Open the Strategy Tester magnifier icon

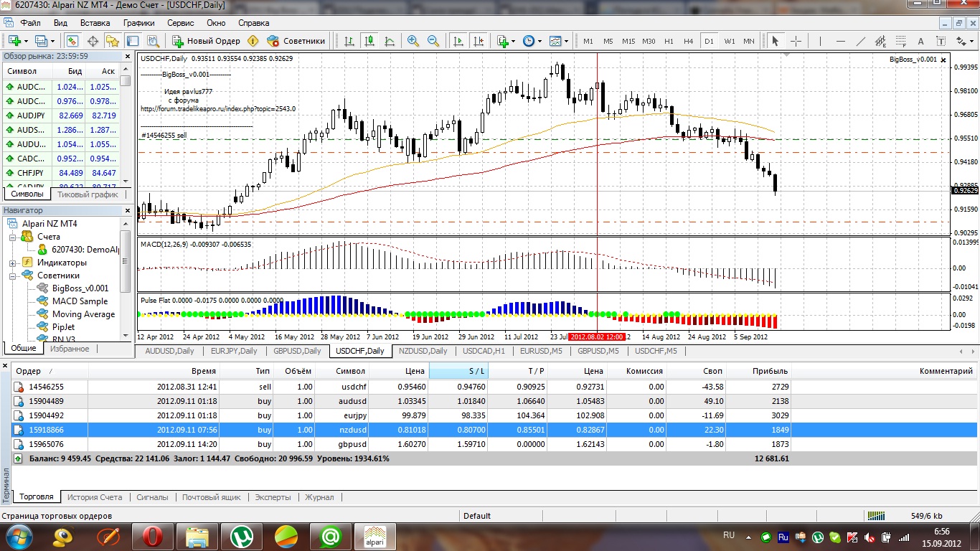(x=153, y=41)
